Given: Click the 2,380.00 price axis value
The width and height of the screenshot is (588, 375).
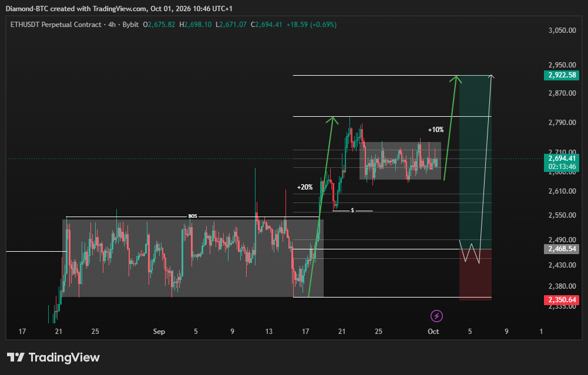Looking at the screenshot, I should coord(562,286).
